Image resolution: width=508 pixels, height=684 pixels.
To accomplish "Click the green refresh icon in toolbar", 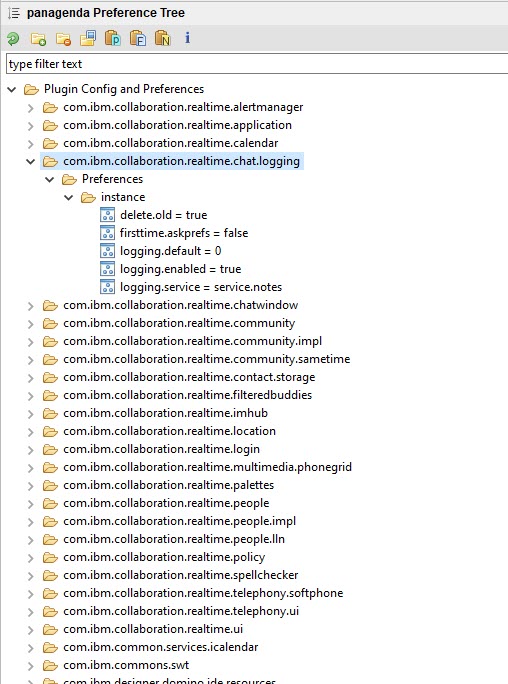I will [x=13, y=39].
